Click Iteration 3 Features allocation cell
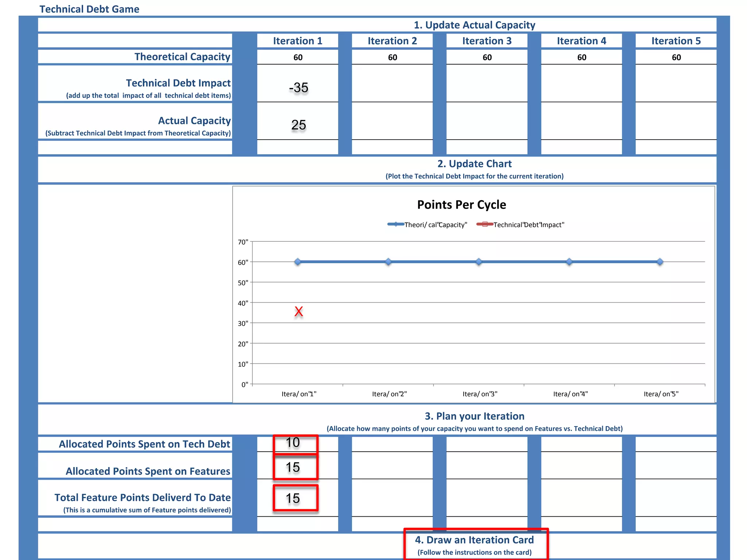This screenshot has height=560, width=747. pos(487,466)
